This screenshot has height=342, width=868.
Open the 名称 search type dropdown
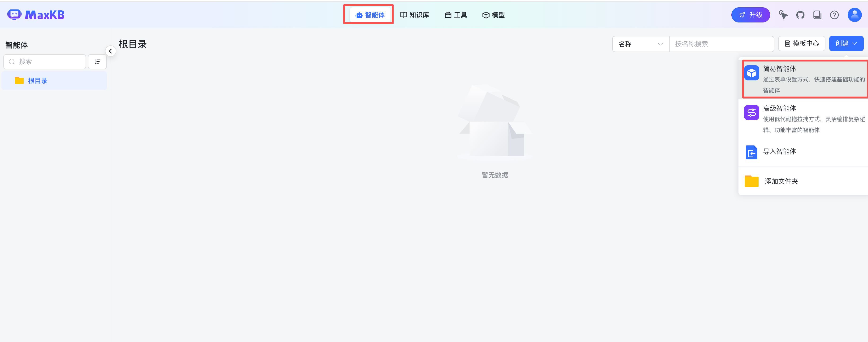point(641,44)
